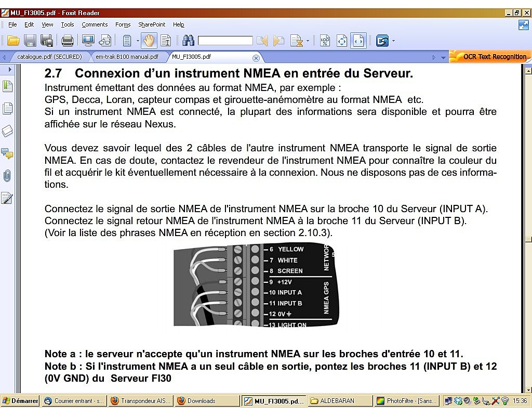Viewport: 532px width, 416px height.
Task: Click the speaker volume tray icon
Action: pyautogui.click(x=467, y=401)
